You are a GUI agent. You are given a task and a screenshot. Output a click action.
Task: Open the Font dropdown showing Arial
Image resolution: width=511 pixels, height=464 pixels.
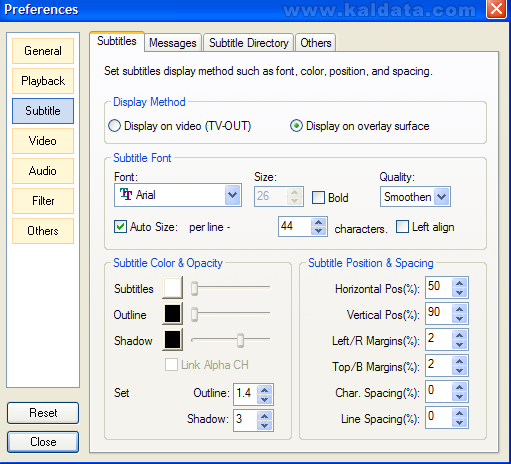tap(233, 195)
